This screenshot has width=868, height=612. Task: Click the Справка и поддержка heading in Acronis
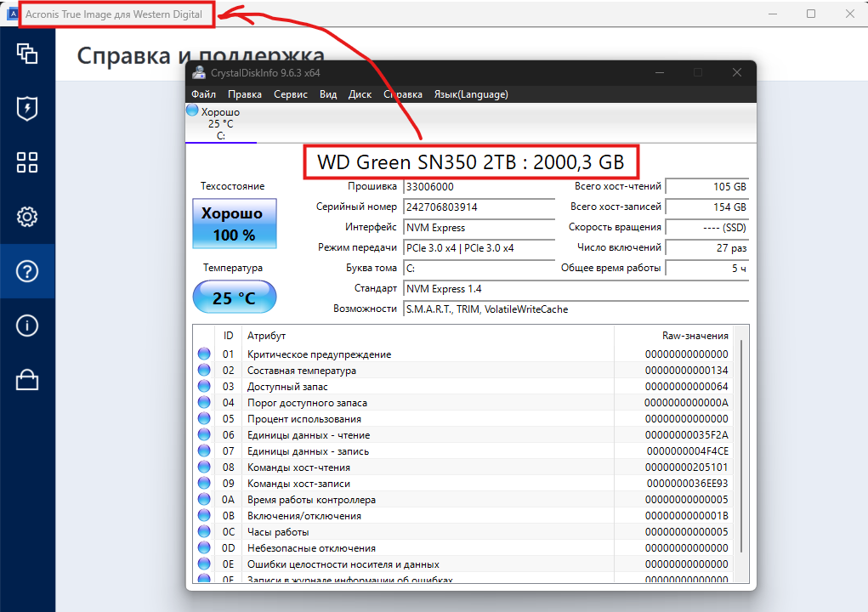point(201,55)
